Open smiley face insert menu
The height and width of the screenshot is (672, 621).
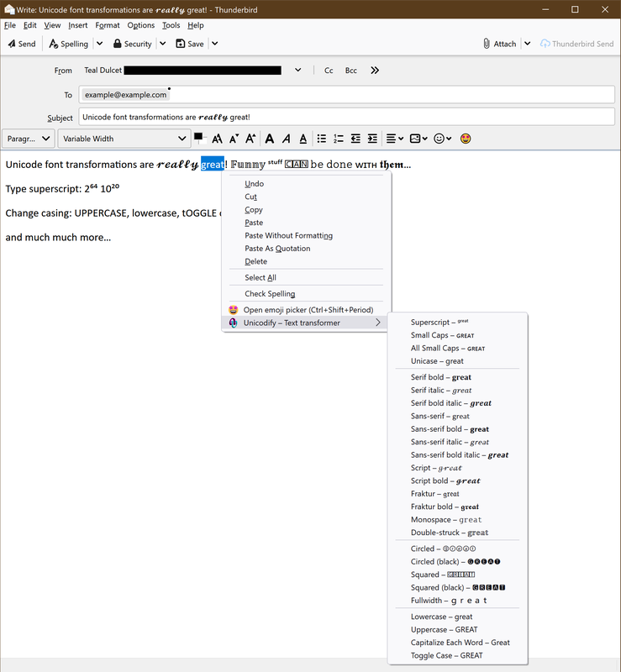443,139
